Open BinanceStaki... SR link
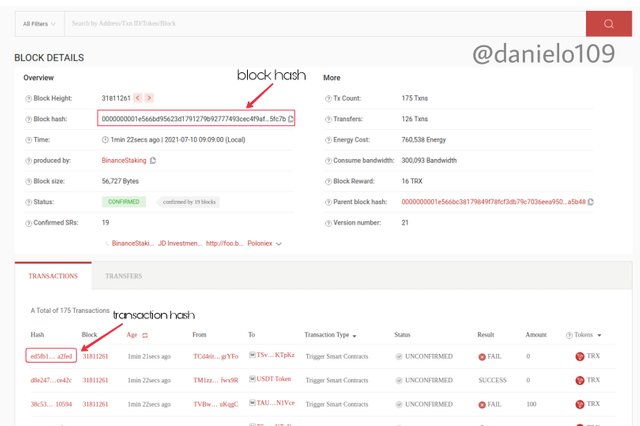Screen dimensions: 640x426 (x=133, y=243)
